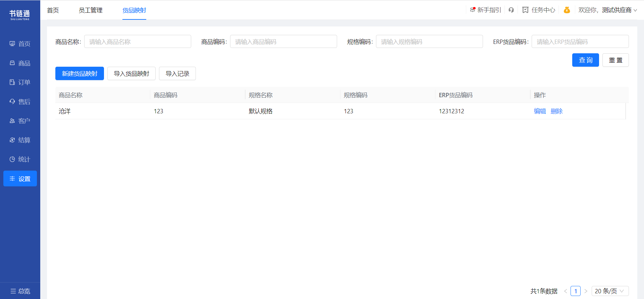Go to the next page arrow

(x=586, y=291)
